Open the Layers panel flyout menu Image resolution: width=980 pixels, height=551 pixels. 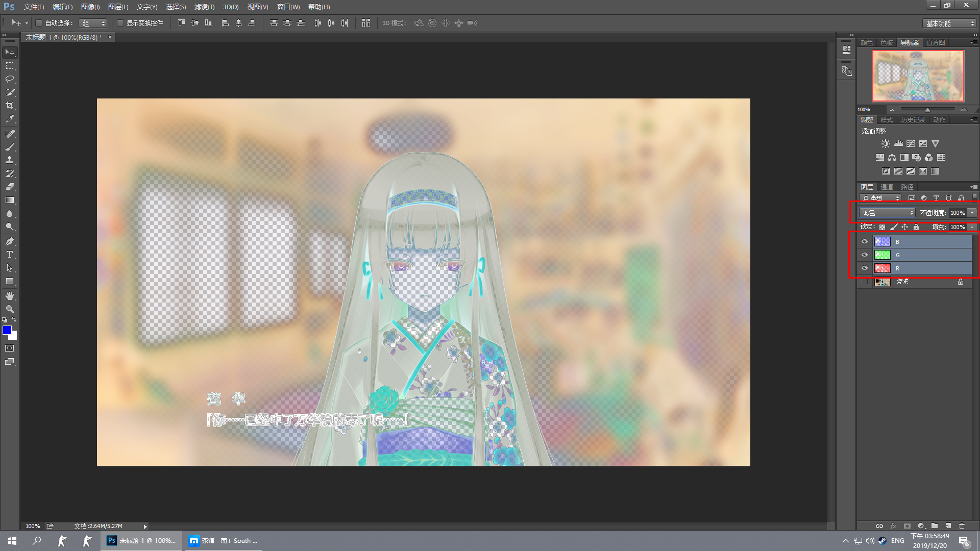[x=974, y=187]
